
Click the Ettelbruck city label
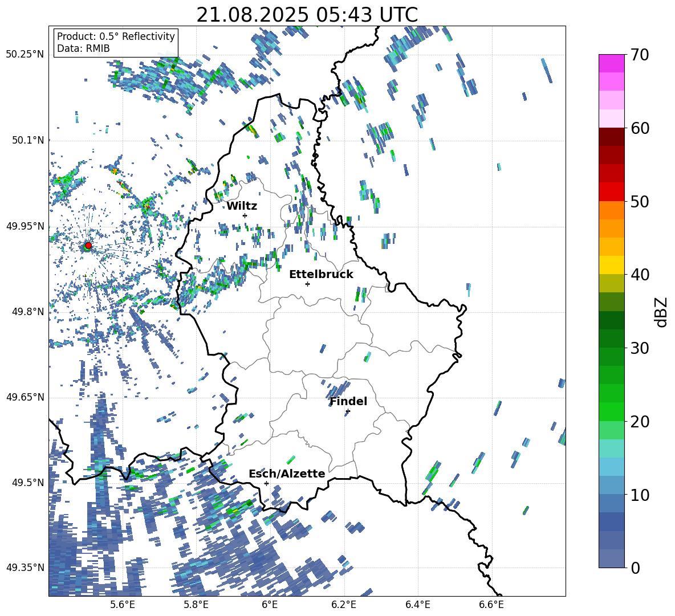tap(321, 275)
